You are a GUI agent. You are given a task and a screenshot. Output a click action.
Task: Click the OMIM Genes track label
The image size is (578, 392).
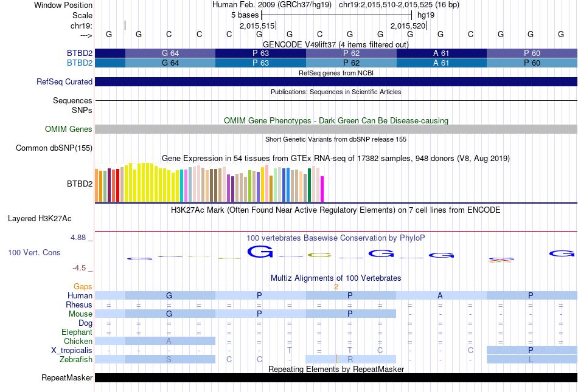coord(68,129)
